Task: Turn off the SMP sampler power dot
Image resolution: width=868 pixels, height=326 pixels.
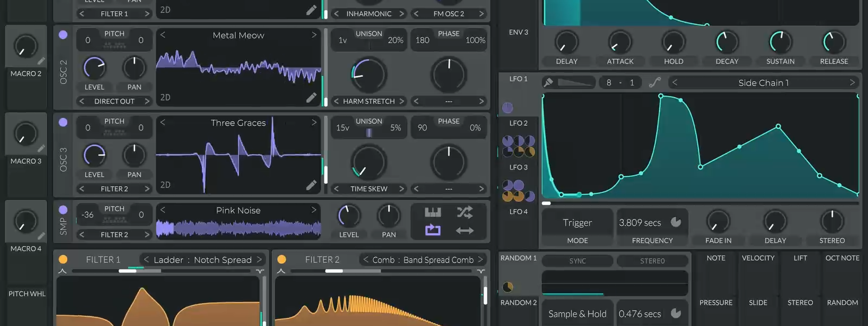Action: (63, 210)
